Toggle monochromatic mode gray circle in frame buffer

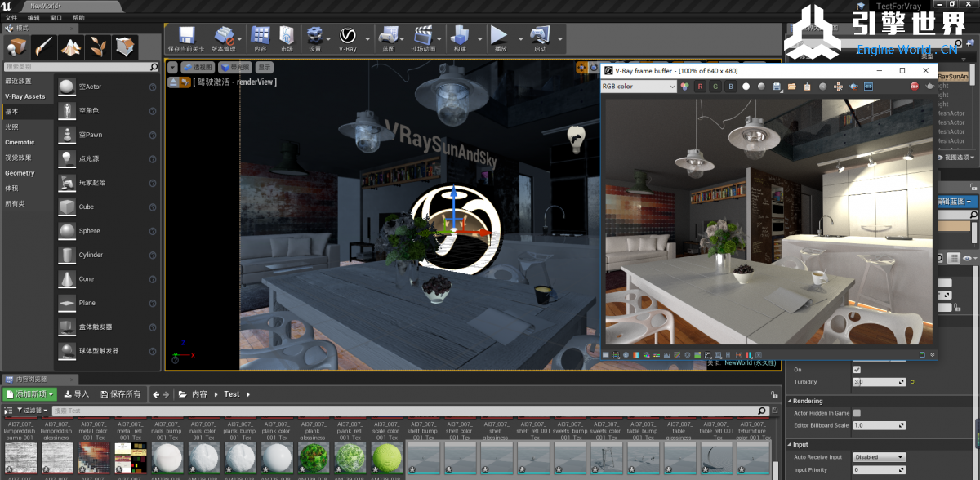click(761, 87)
